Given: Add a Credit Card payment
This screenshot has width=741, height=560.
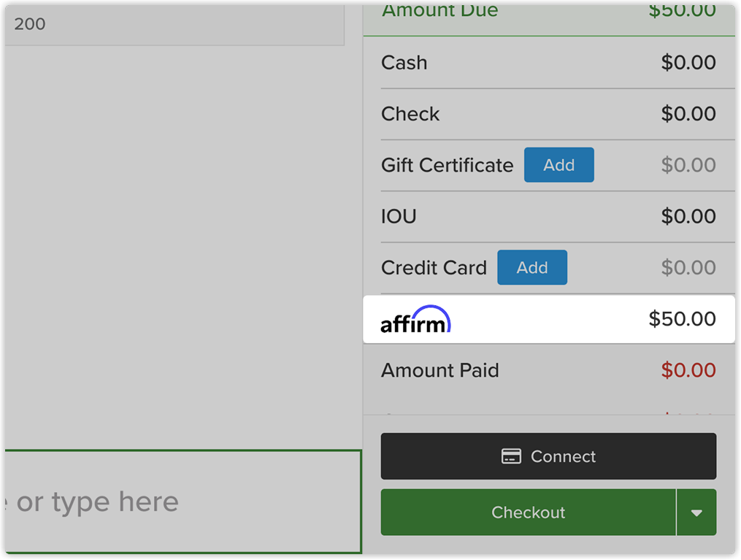Looking at the screenshot, I should (x=532, y=267).
